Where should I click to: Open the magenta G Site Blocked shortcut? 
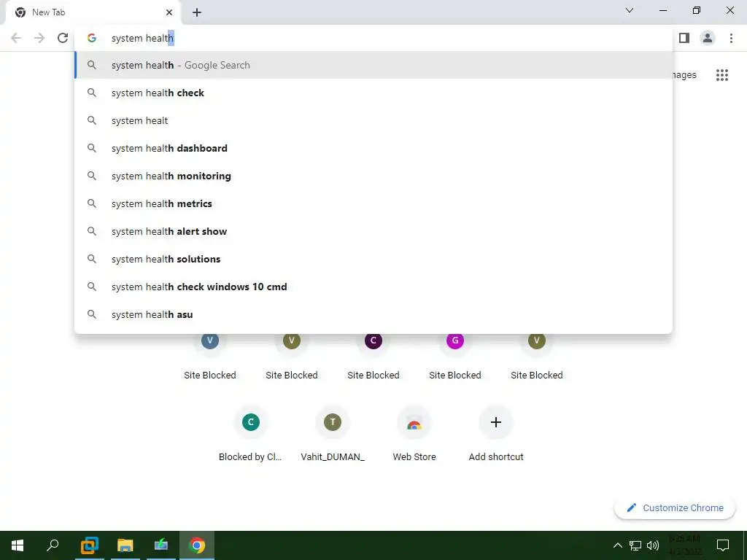[x=455, y=354]
